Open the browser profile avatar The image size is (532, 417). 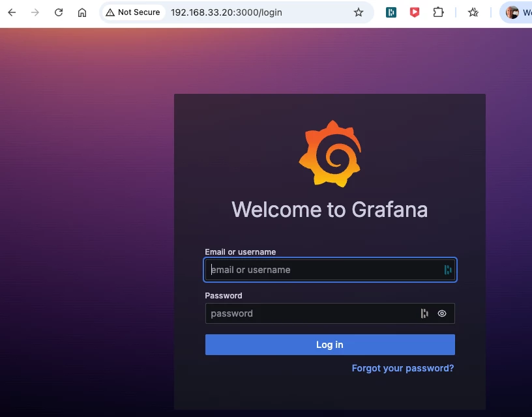[512, 12]
